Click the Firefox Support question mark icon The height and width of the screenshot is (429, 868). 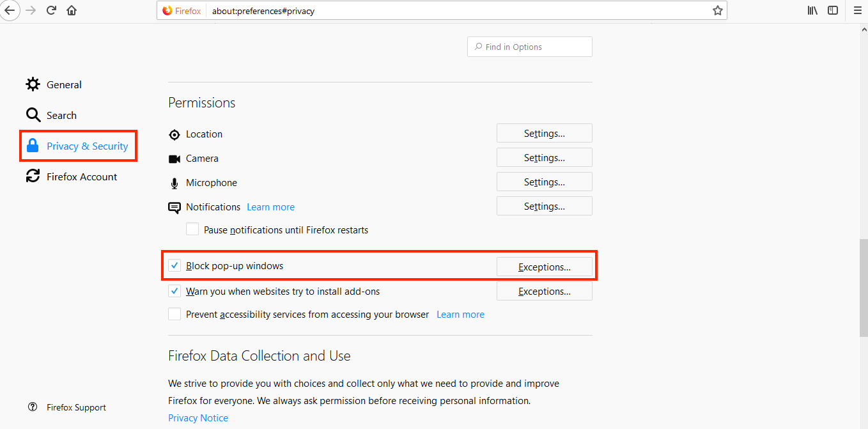33,407
